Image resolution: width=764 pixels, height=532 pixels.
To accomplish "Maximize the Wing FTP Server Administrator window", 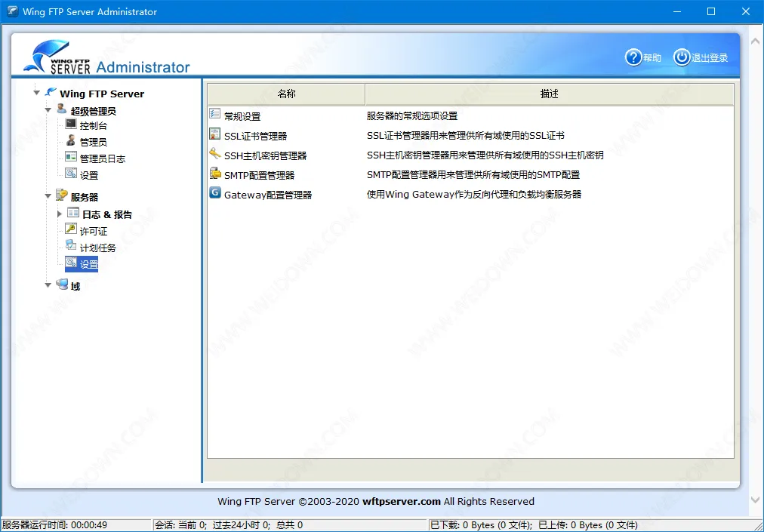I will click(x=711, y=11).
